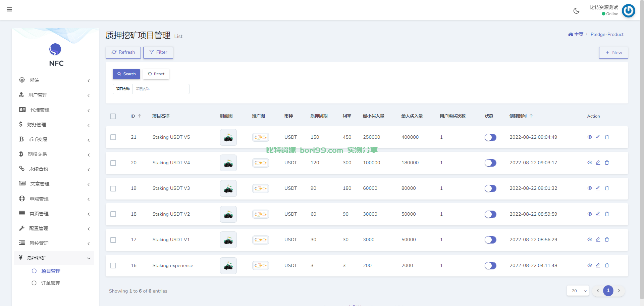Viewport: 644px width, 306px height.
Task: Toggle status switch for Staking USDT V5
Action: tap(490, 137)
